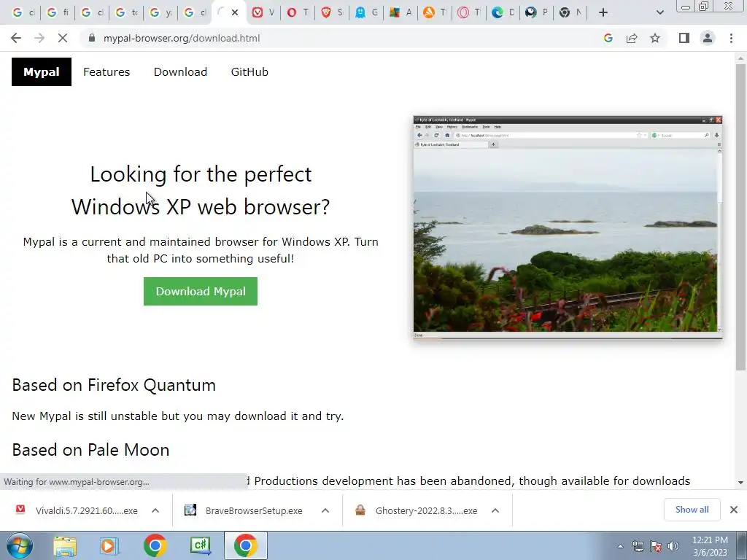Open the side panel icon
The height and width of the screenshot is (560, 747).
pyautogui.click(x=684, y=38)
